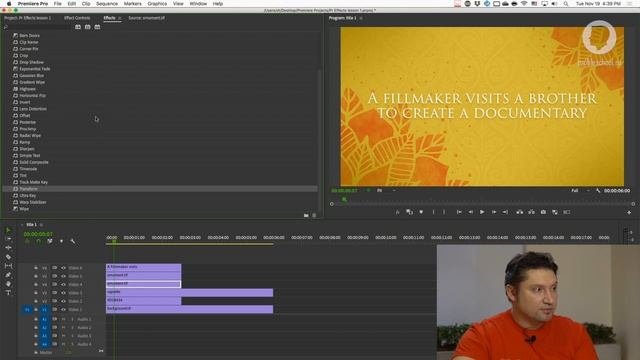The width and height of the screenshot is (640, 360).
Task: Open the Full playback resolution dropdown
Action: coord(580,191)
